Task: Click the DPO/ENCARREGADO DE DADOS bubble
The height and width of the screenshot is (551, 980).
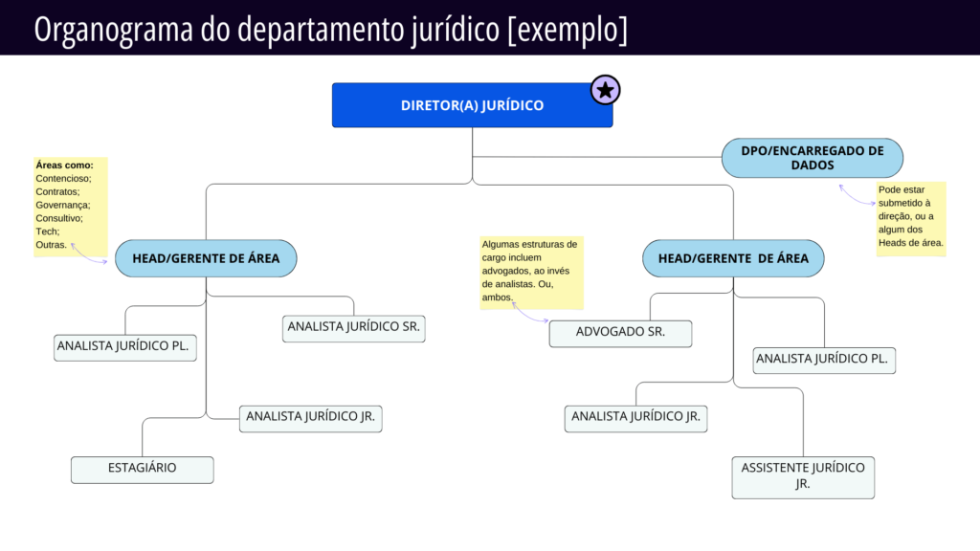Action: click(812, 157)
